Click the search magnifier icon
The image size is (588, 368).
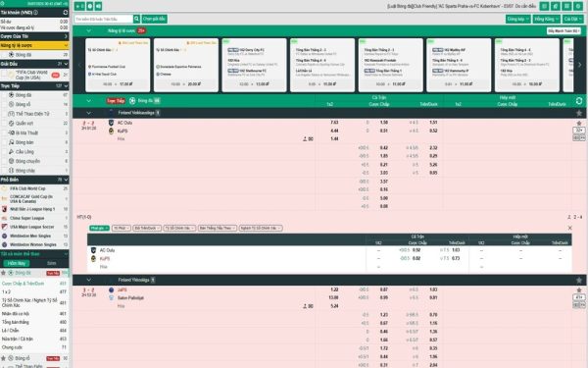(136, 19)
